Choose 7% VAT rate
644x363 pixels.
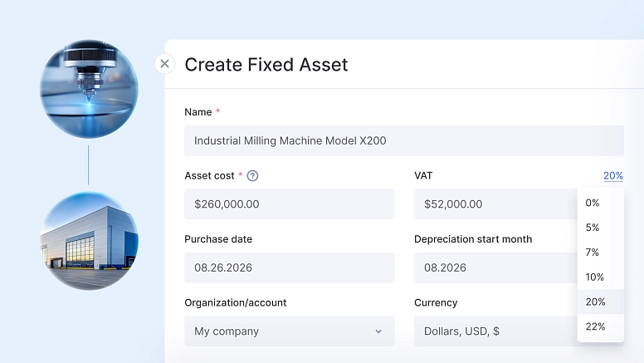(601, 253)
